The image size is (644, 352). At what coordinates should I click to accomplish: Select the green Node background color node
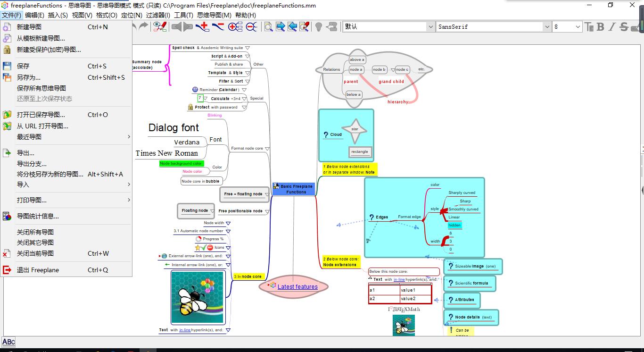pyautogui.click(x=181, y=164)
